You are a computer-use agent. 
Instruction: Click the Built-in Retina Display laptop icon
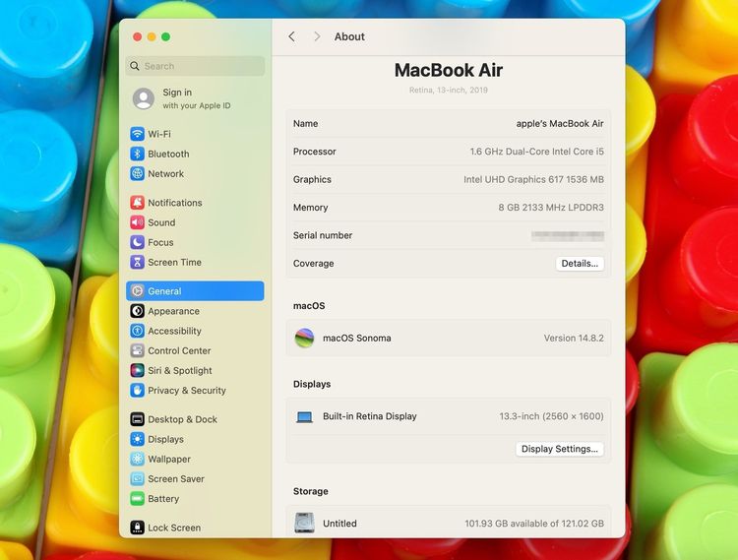point(304,416)
